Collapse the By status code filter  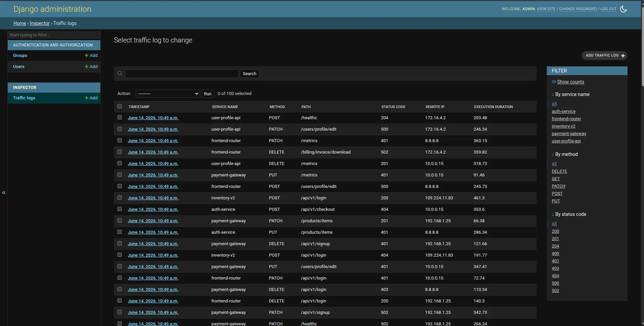[x=569, y=214]
